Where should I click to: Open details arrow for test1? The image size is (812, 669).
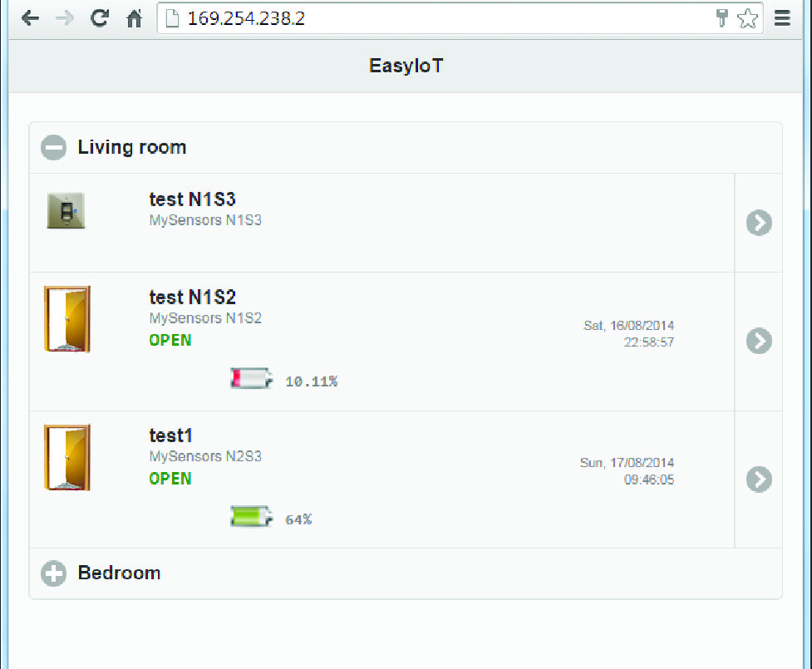759,480
